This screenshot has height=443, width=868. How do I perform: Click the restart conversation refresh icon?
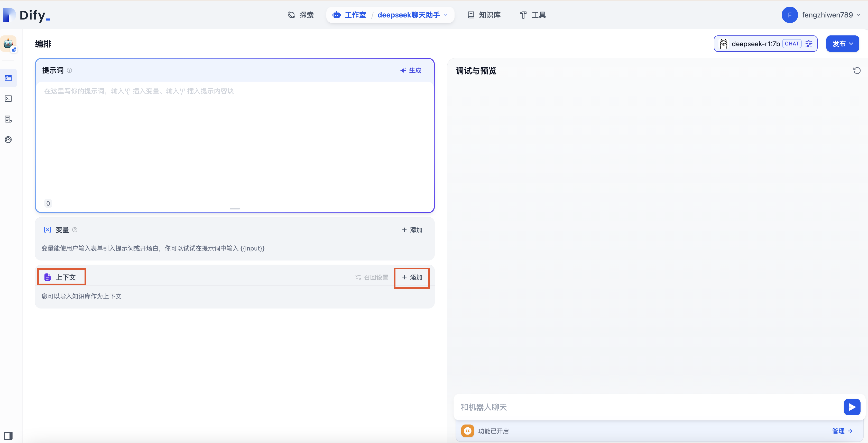pos(856,71)
